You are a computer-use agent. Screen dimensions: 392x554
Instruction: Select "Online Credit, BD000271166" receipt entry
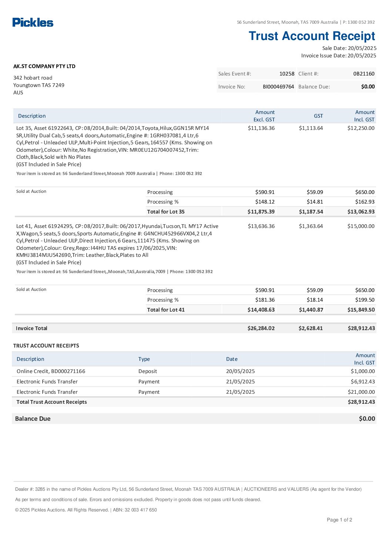point(51,371)
